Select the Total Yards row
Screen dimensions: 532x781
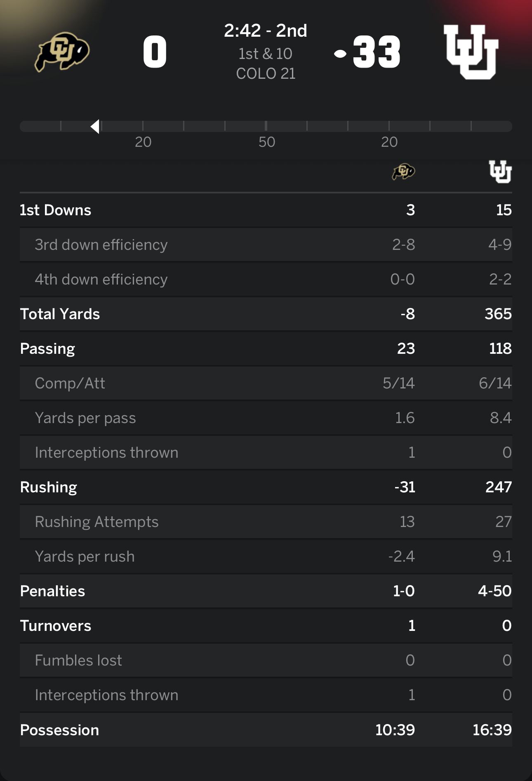coord(266,314)
